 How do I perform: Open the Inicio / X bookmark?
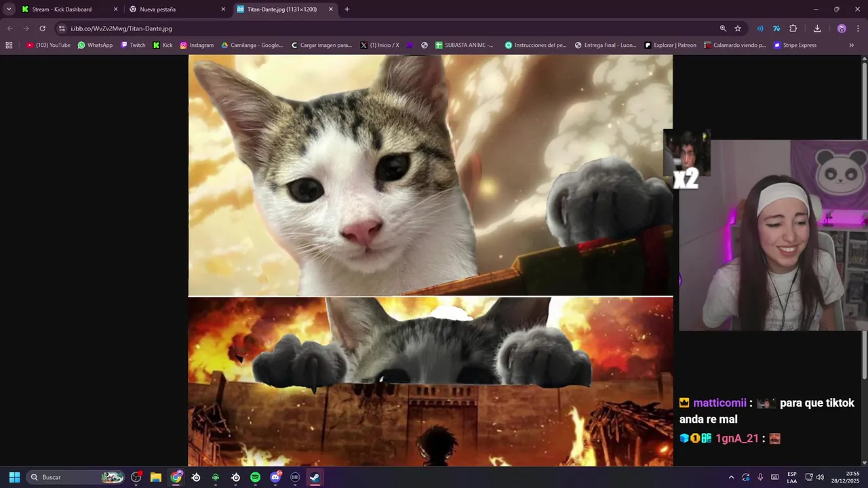(x=380, y=45)
